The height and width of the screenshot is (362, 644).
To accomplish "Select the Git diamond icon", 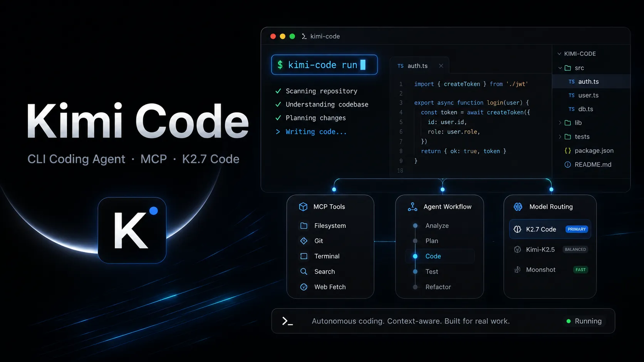I will pyautogui.click(x=304, y=241).
